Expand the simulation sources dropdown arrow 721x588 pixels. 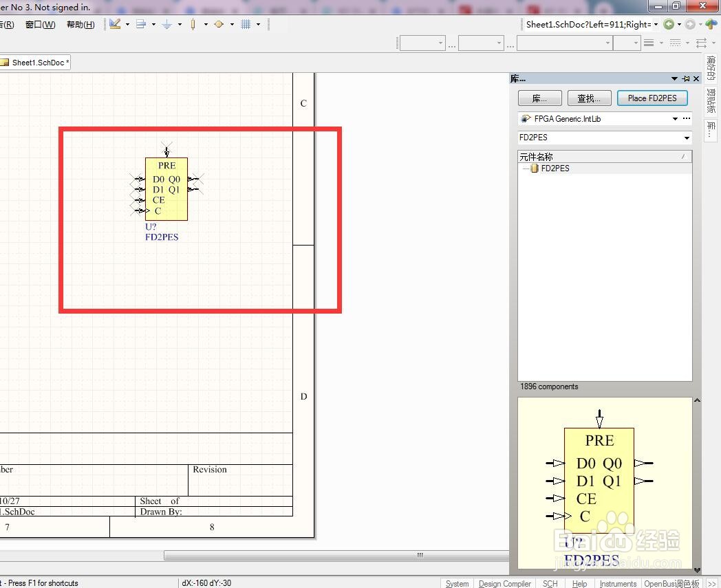[232, 24]
